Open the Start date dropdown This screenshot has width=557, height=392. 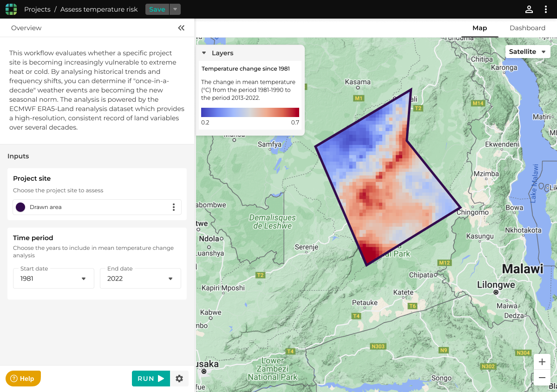53,278
